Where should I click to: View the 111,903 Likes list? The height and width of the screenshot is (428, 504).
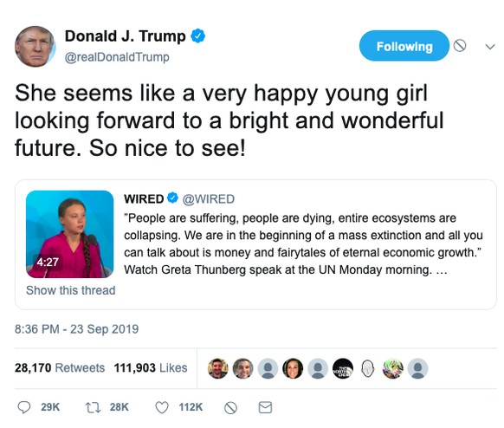[x=151, y=367]
